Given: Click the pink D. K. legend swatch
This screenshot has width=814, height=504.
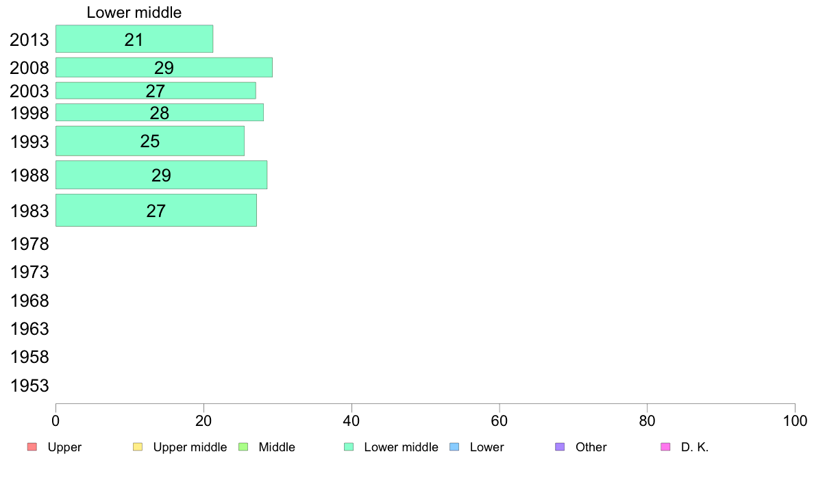Looking at the screenshot, I should pos(665,447).
